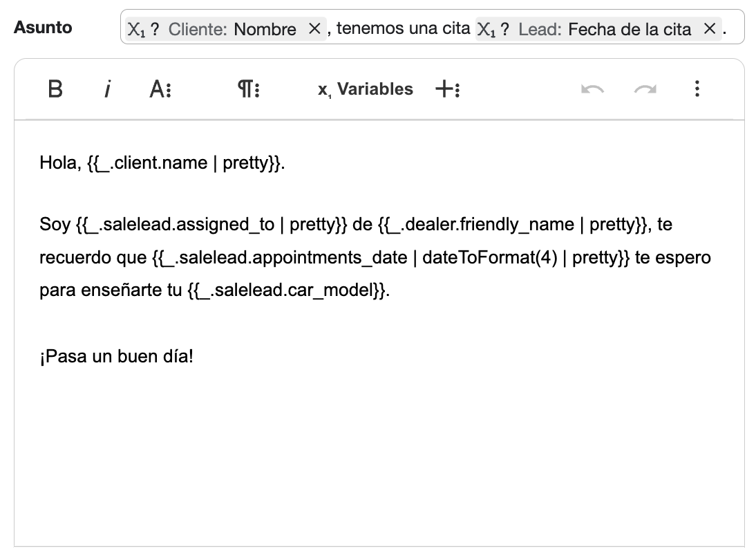The height and width of the screenshot is (556, 756).
Task: Expand the insert (plus) options
Action: point(447,89)
